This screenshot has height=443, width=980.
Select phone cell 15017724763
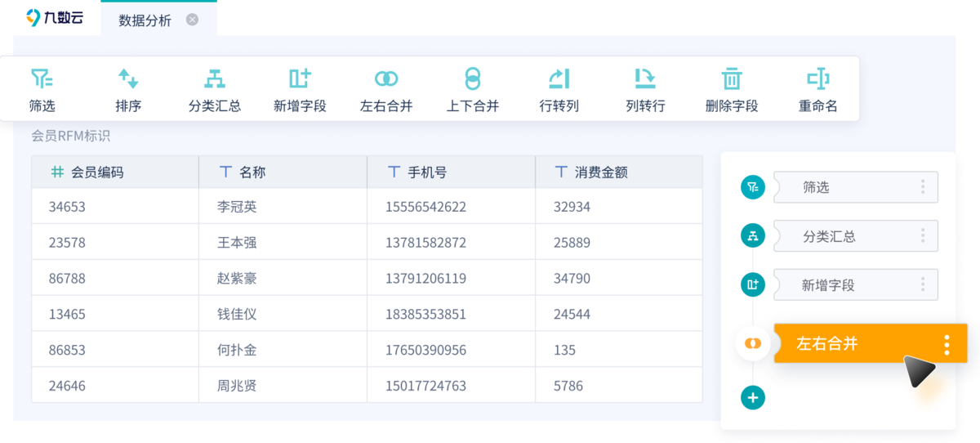(x=451, y=385)
